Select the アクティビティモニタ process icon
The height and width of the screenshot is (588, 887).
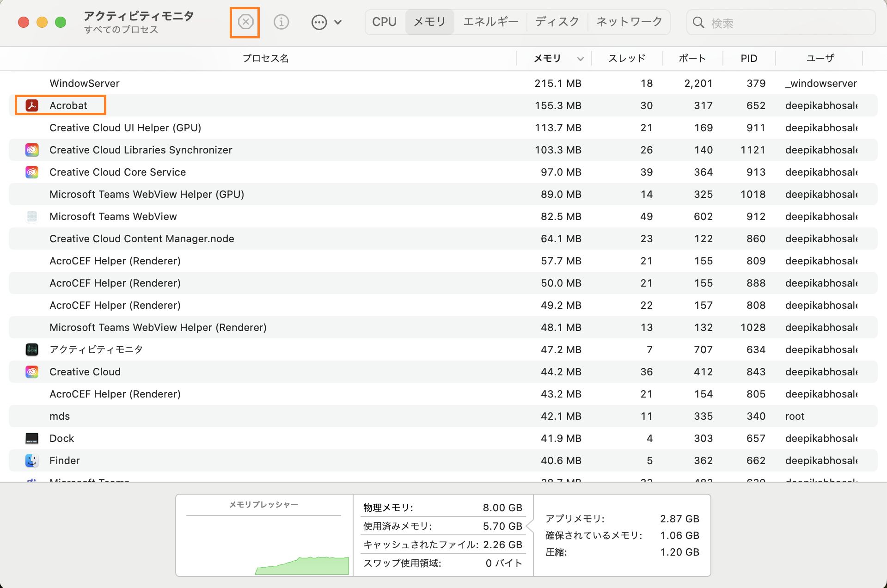[x=31, y=349]
